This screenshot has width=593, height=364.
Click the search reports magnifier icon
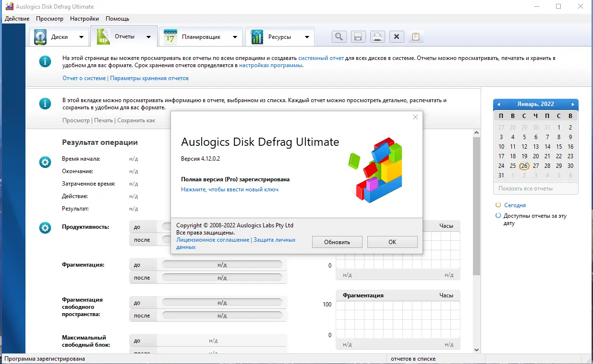point(339,36)
